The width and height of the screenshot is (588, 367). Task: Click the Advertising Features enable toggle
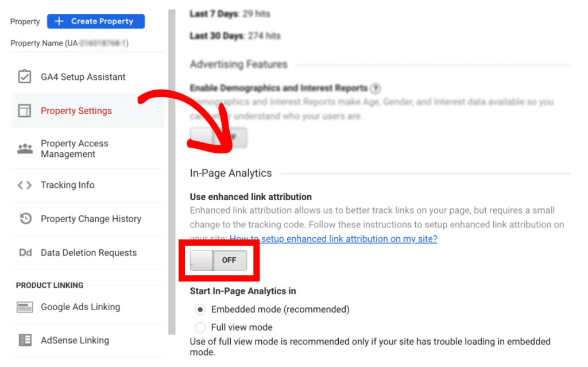pos(218,137)
